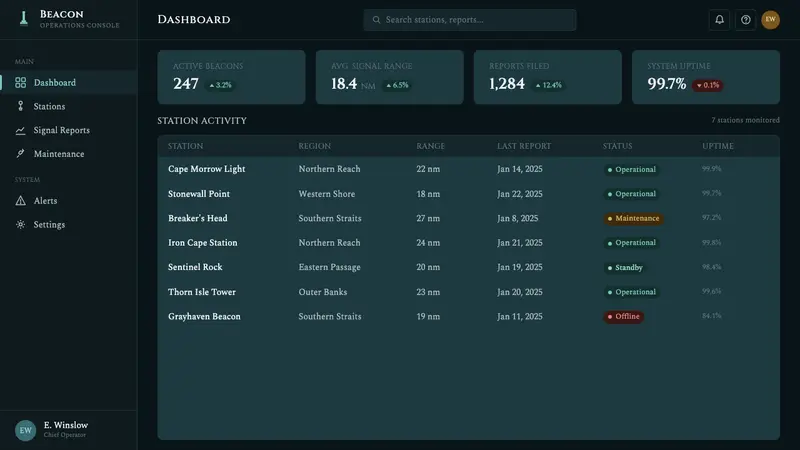This screenshot has width=800, height=450.
Task: Click the 22 nm range value
Action: click(x=428, y=169)
